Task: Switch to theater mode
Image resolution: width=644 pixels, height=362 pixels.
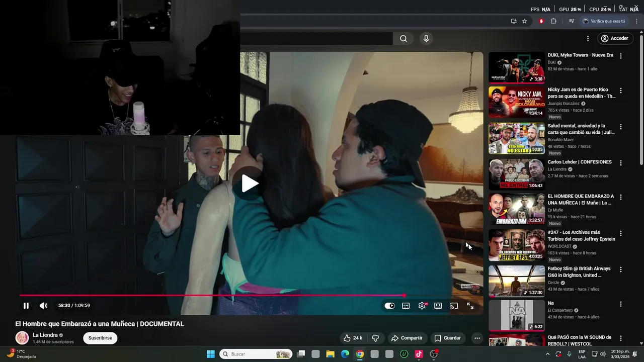Action: point(438,306)
